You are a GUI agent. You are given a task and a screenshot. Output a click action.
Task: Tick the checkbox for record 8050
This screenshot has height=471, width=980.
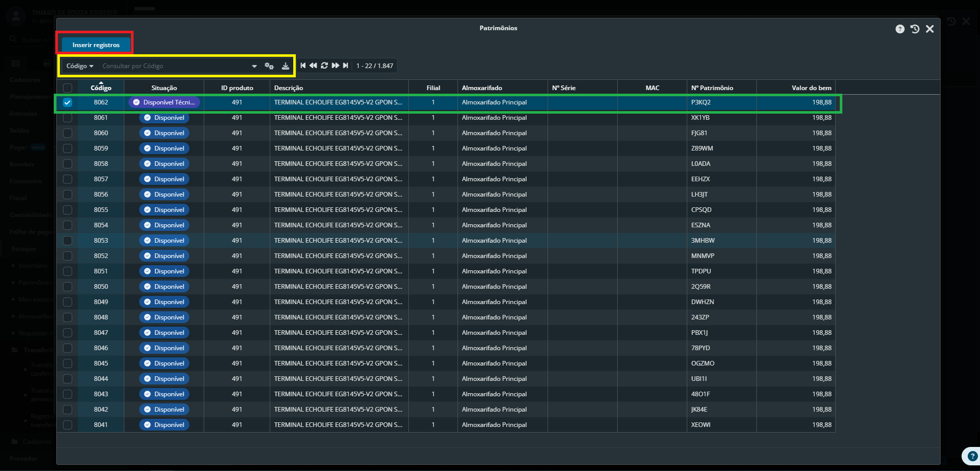68,287
